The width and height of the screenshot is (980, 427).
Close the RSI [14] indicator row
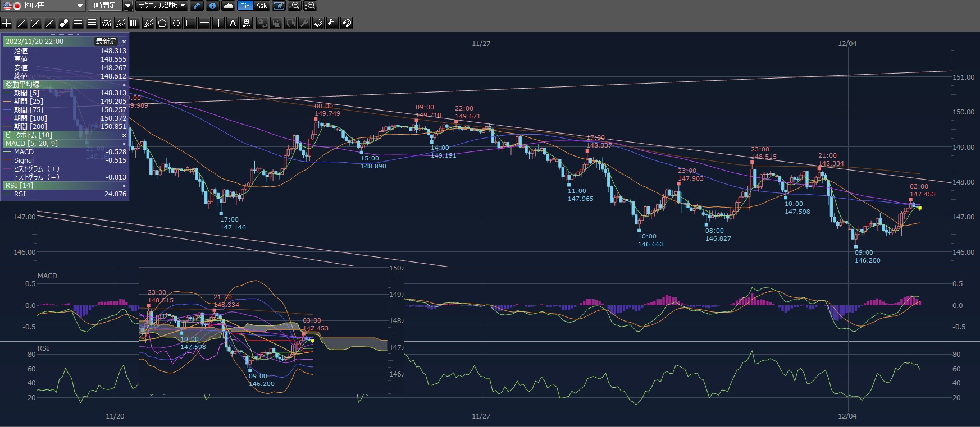point(124,186)
